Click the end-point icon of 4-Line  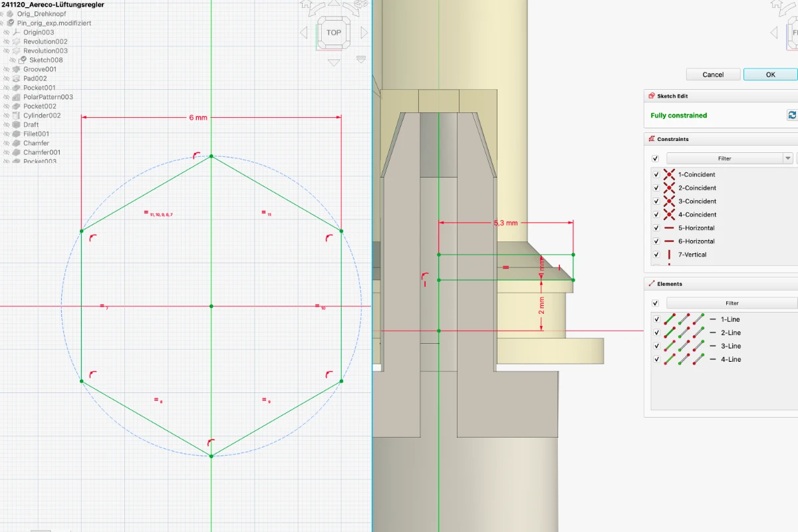698,359
